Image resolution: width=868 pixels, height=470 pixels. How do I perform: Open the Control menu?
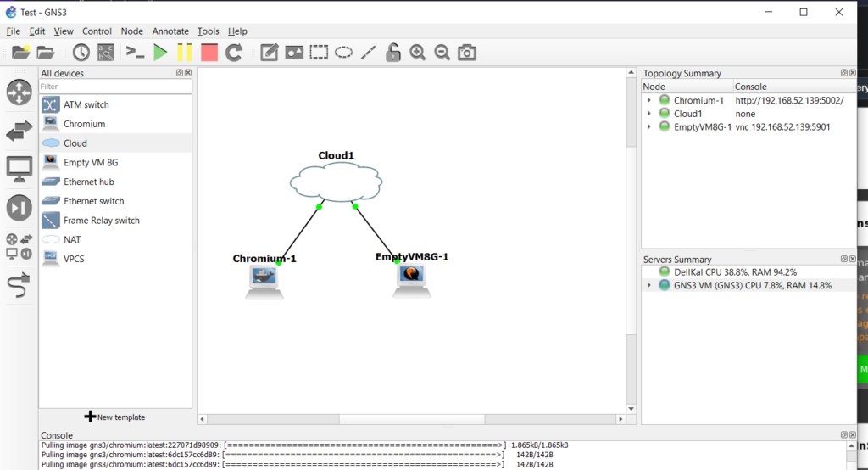tap(97, 31)
